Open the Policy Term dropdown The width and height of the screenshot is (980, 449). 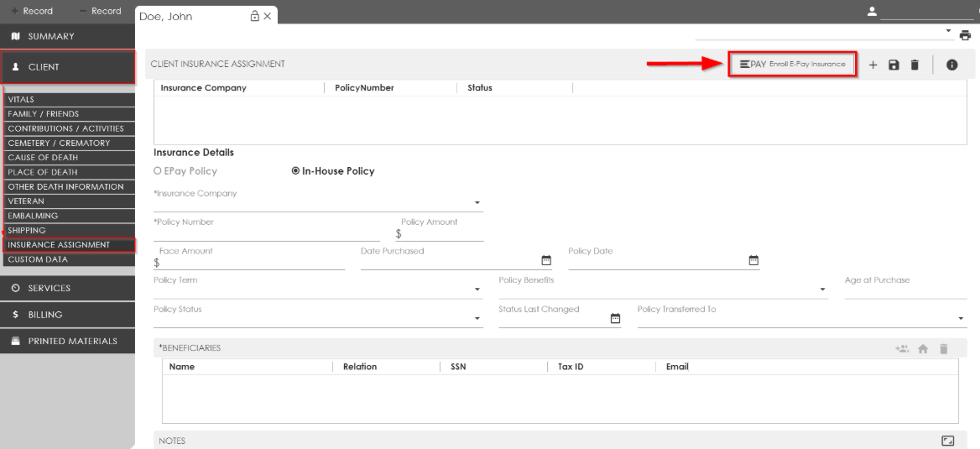(x=477, y=290)
